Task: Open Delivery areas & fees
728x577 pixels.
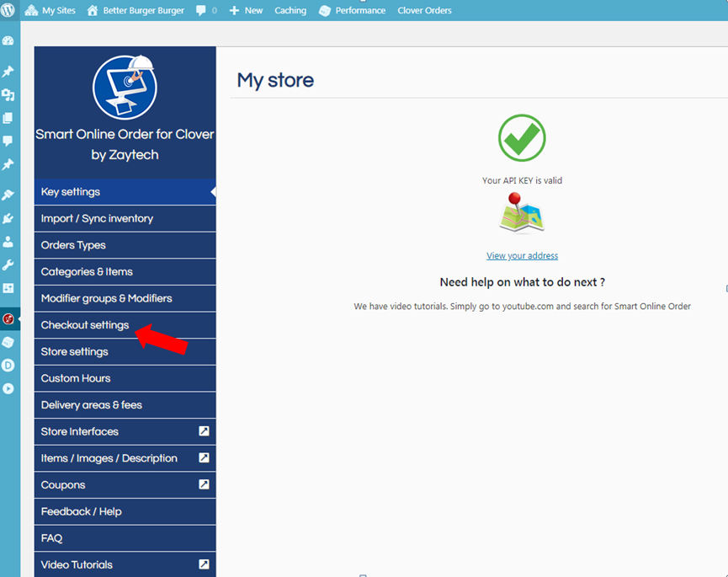Action: (125, 404)
